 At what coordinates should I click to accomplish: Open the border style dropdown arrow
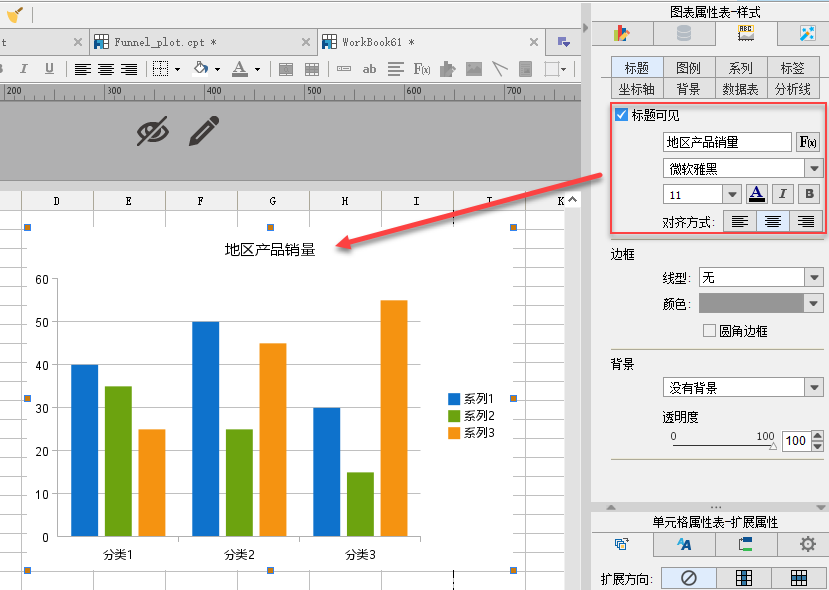(177, 69)
